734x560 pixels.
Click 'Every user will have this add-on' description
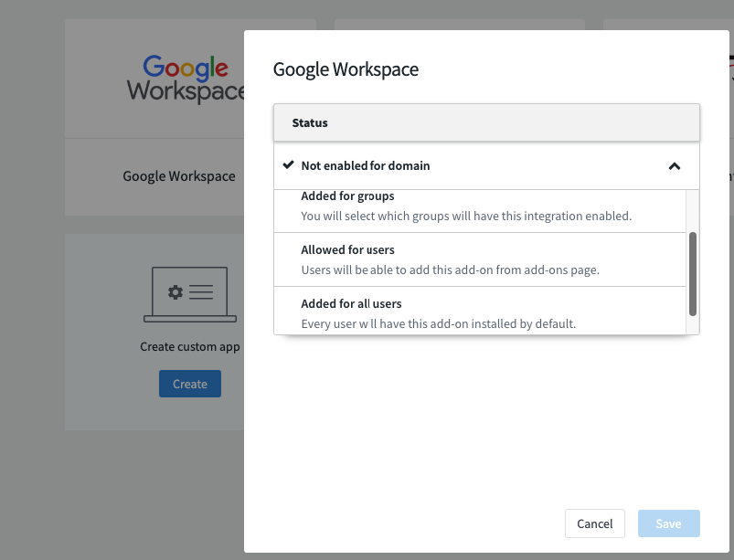[x=439, y=323]
